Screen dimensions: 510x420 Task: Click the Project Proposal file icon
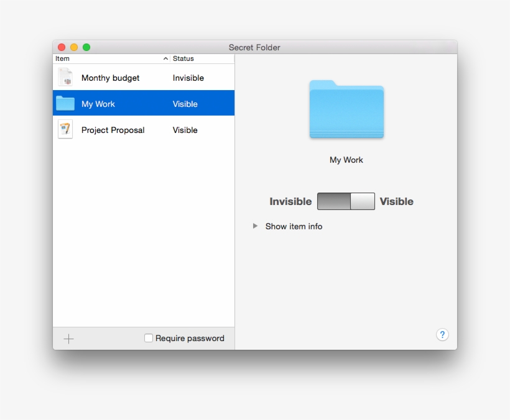click(x=65, y=129)
